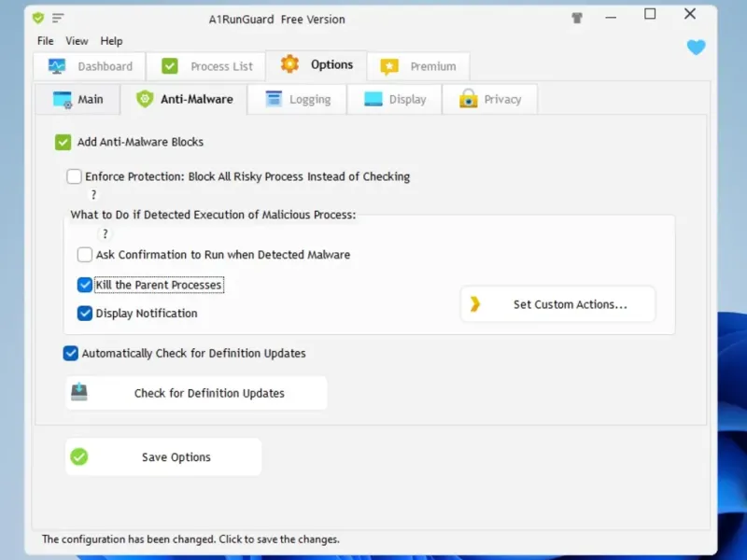The height and width of the screenshot is (560, 747).
Task: Toggle Display Notification checkbox
Action: click(84, 314)
